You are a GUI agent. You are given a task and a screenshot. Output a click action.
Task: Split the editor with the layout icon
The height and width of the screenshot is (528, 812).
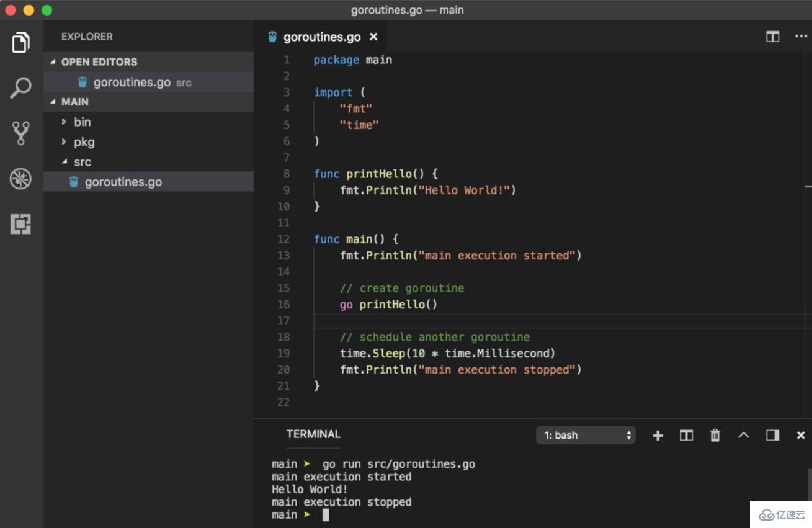pyautogui.click(x=772, y=37)
